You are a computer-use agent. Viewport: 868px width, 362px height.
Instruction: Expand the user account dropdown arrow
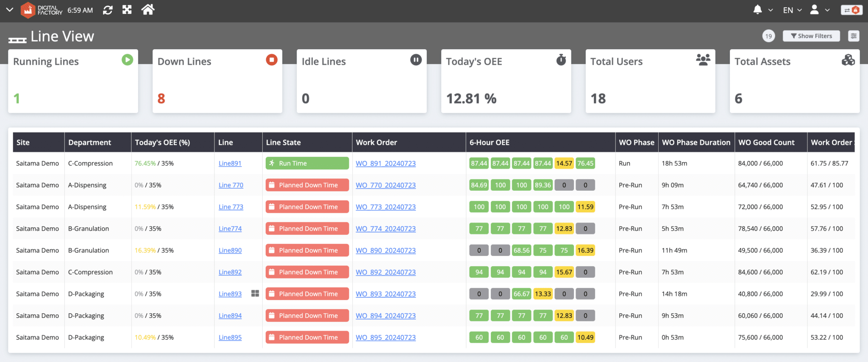pyautogui.click(x=827, y=10)
